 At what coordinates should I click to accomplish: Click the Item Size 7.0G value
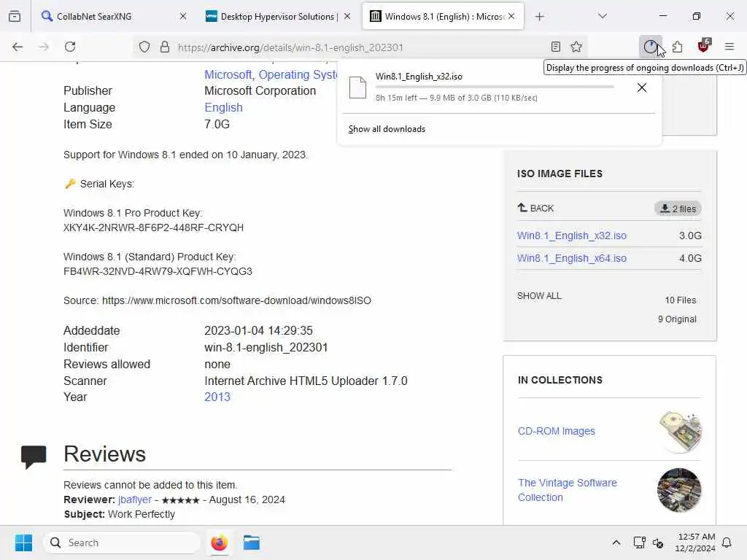[217, 124]
